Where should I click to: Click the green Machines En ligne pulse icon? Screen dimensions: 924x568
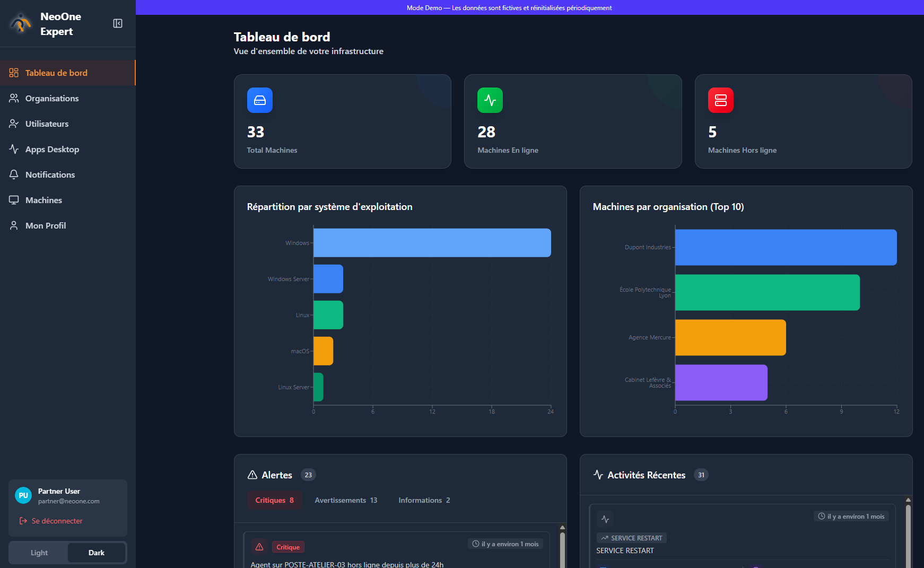[x=490, y=100]
